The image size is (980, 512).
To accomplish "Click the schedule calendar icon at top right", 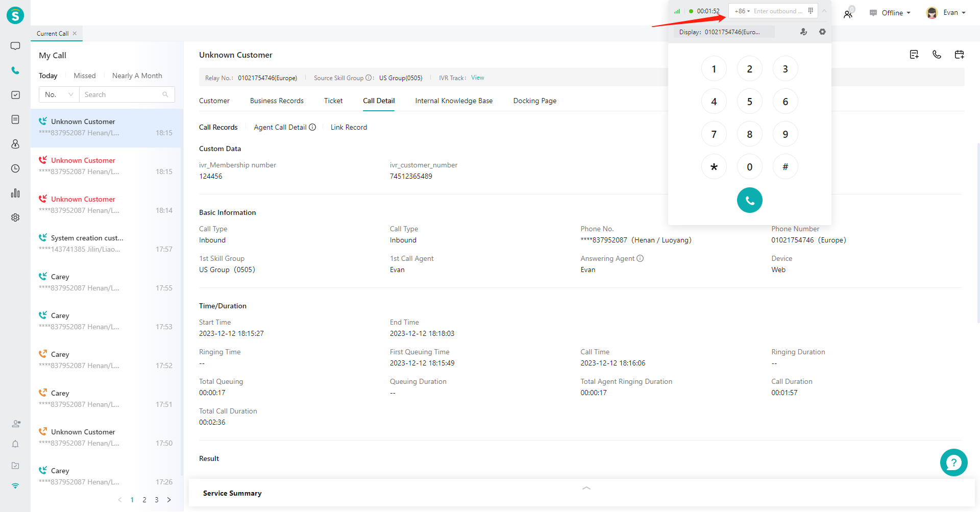I will 959,55.
